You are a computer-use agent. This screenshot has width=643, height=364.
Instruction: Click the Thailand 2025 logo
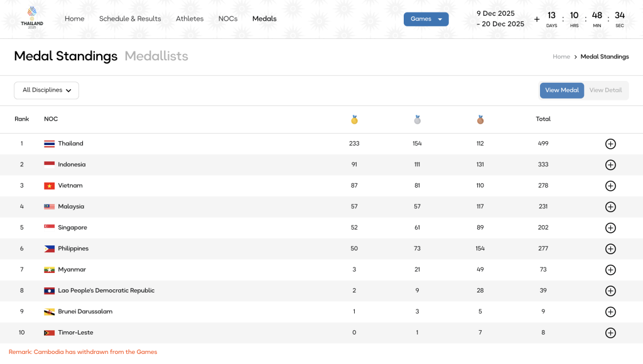[32, 18]
